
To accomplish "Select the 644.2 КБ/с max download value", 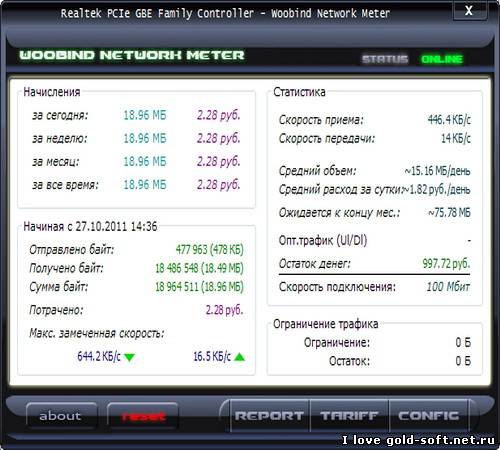I will 99,356.
